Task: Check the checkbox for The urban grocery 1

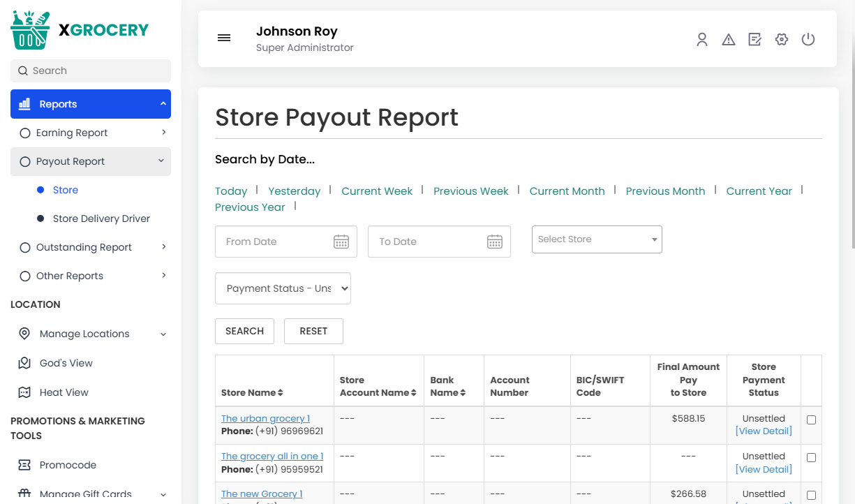Action: coord(811,419)
